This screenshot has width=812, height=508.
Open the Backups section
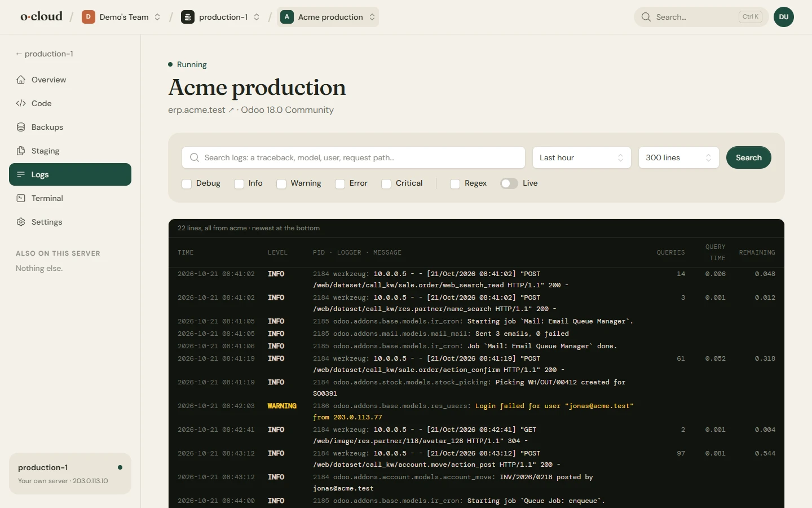click(70, 127)
